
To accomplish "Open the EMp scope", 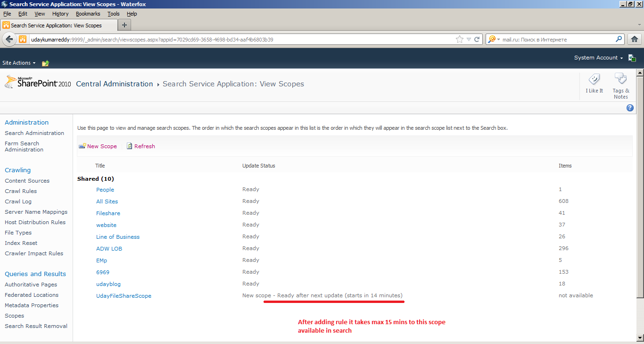I will [101, 260].
